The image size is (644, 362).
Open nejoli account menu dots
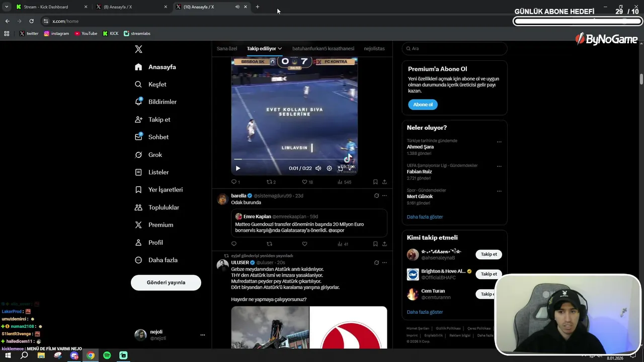(x=203, y=335)
